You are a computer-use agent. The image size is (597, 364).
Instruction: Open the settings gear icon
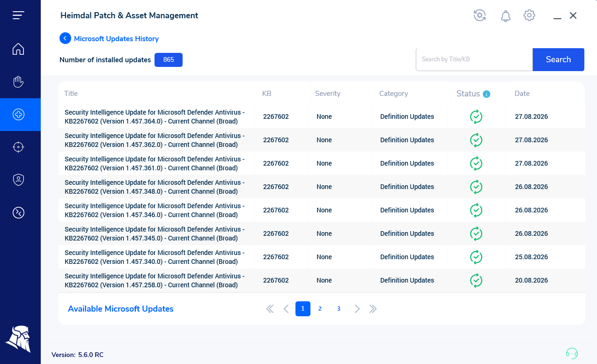coord(530,15)
